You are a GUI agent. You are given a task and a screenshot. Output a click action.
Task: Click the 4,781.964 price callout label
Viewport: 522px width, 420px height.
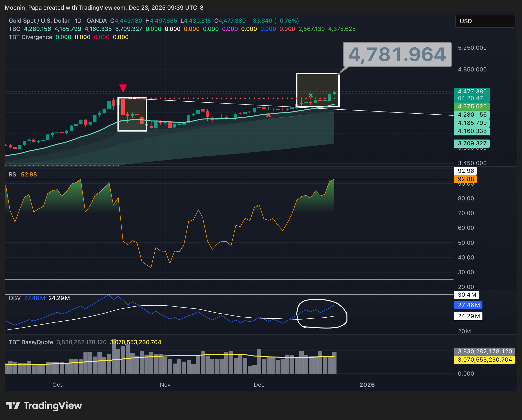[397, 55]
